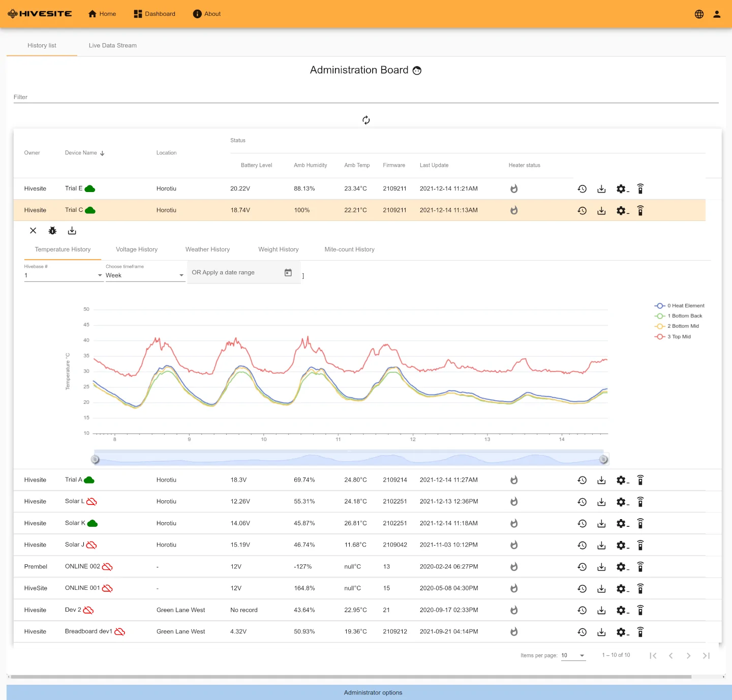Viewport: 732px width, 700px height.
Task: Open the About page
Action: (x=207, y=14)
